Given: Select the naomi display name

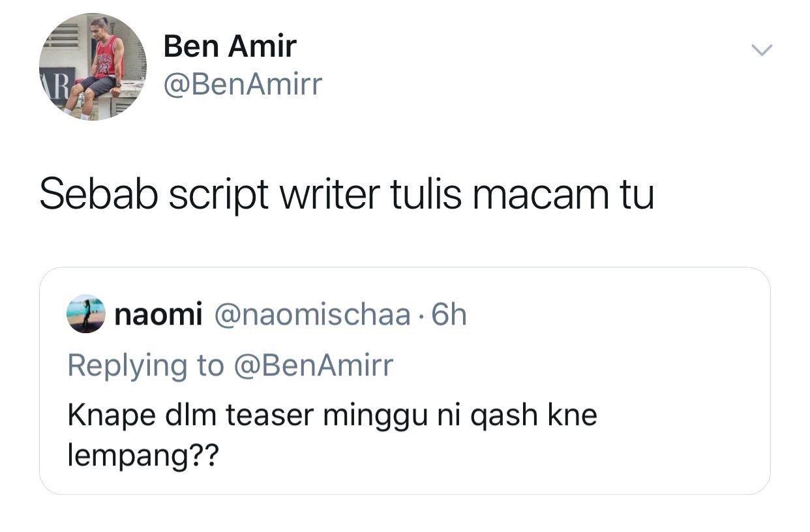Looking at the screenshot, I should [x=158, y=315].
